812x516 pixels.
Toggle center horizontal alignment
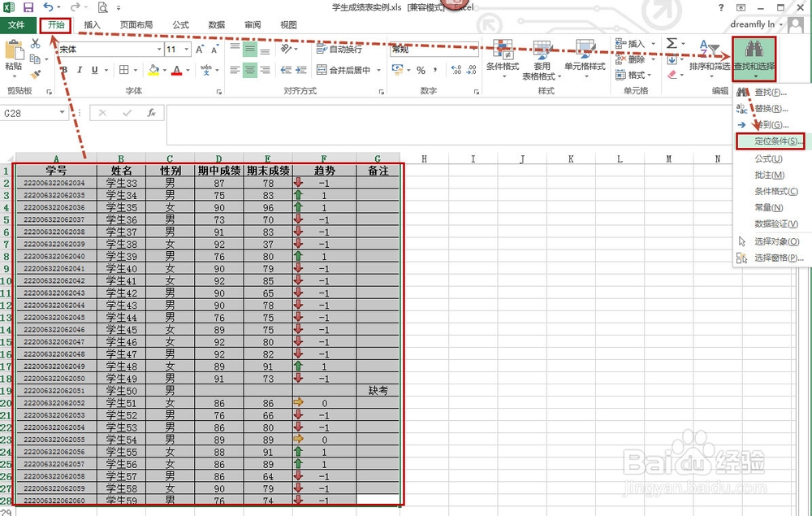click(250, 70)
